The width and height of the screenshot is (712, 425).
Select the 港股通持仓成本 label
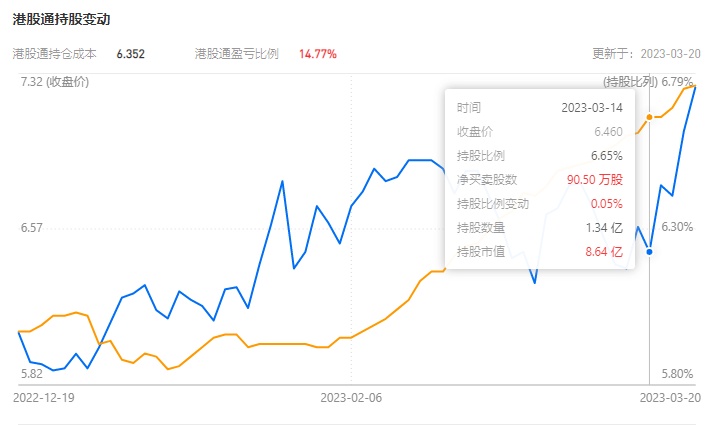54,54
